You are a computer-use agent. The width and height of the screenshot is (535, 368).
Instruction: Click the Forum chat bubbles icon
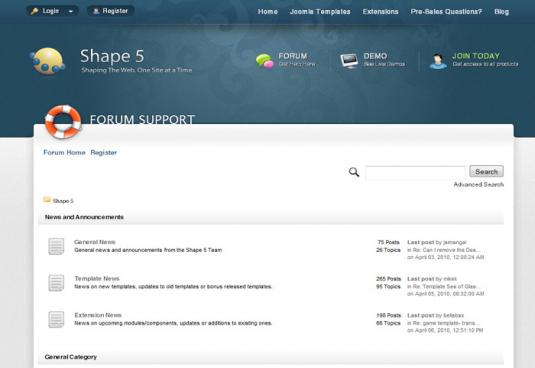coord(264,61)
